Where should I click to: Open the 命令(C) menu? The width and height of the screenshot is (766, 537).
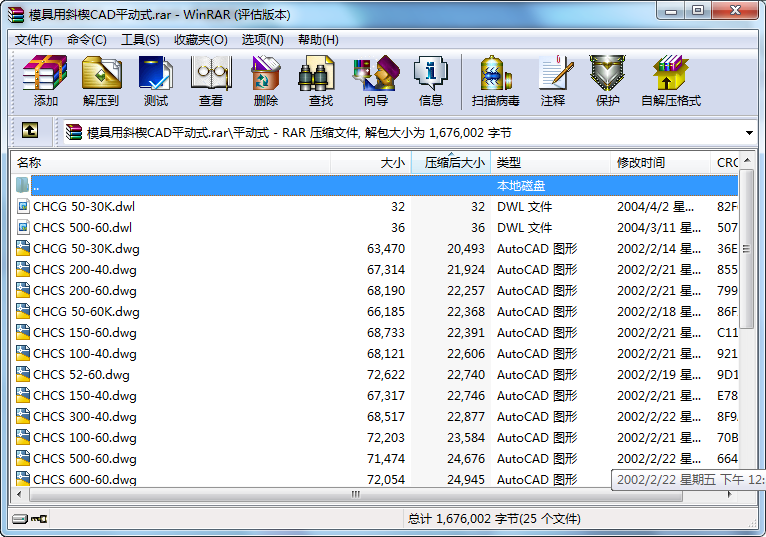click(x=86, y=40)
